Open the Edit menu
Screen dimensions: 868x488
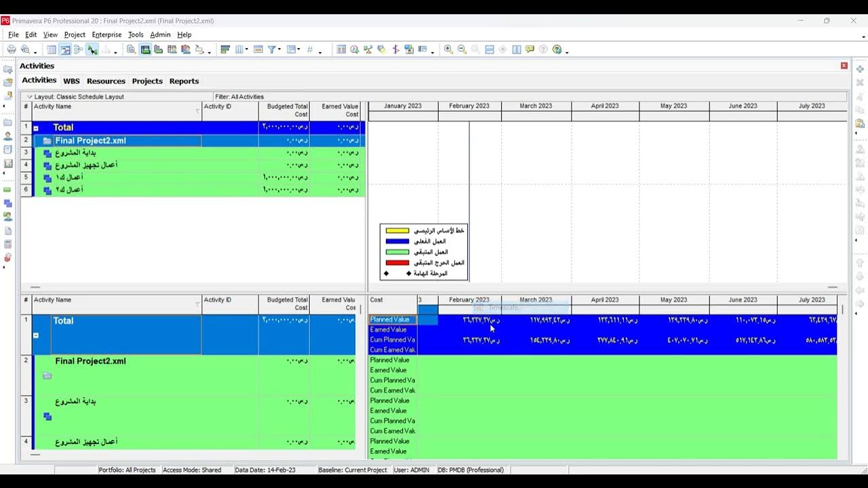pyautogui.click(x=31, y=35)
